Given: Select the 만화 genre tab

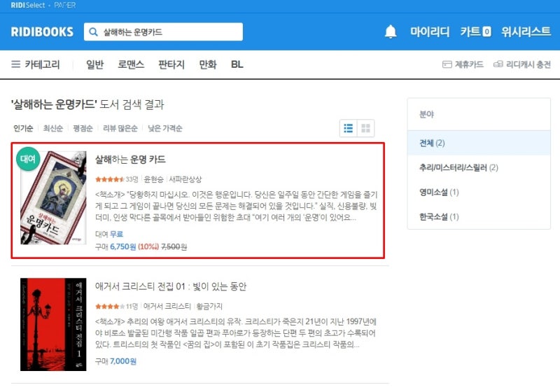Looking at the screenshot, I should point(208,64).
